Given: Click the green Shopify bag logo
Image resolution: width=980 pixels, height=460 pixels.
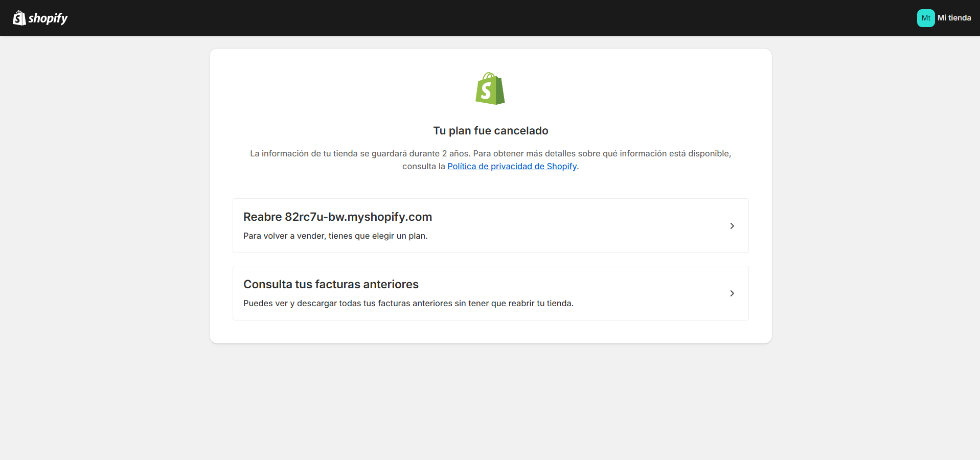Looking at the screenshot, I should [490, 88].
